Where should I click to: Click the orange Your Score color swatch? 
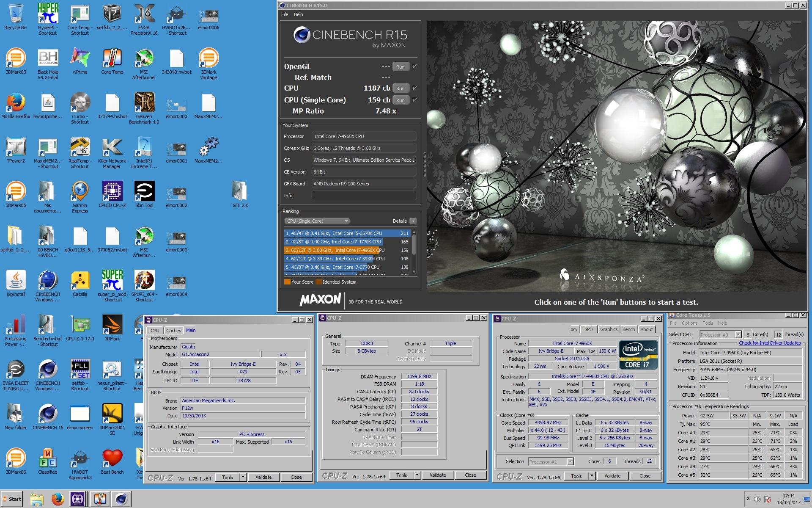click(x=287, y=282)
